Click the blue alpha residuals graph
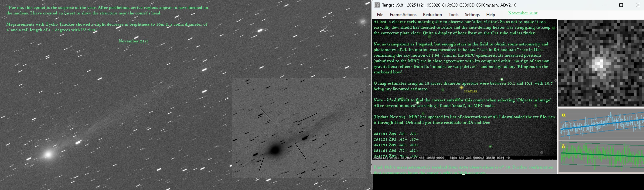 point(601,124)
